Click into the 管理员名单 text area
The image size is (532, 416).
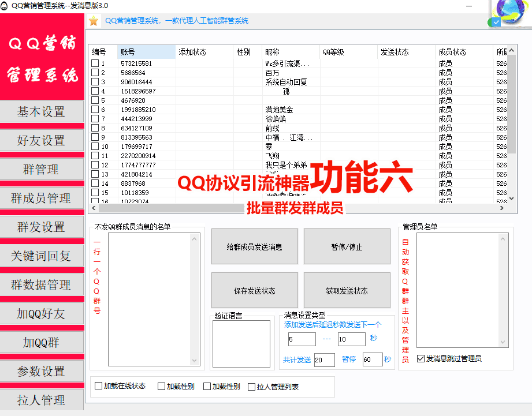pyautogui.click(x=459, y=290)
